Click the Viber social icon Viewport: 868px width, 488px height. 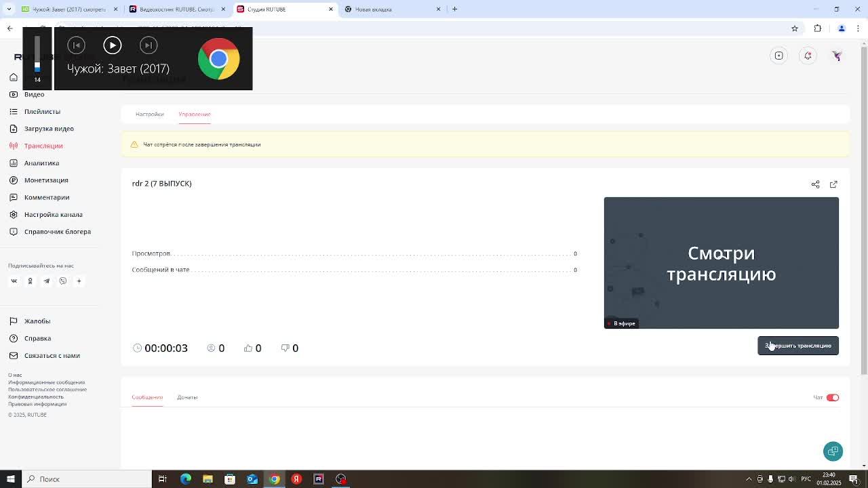point(62,281)
